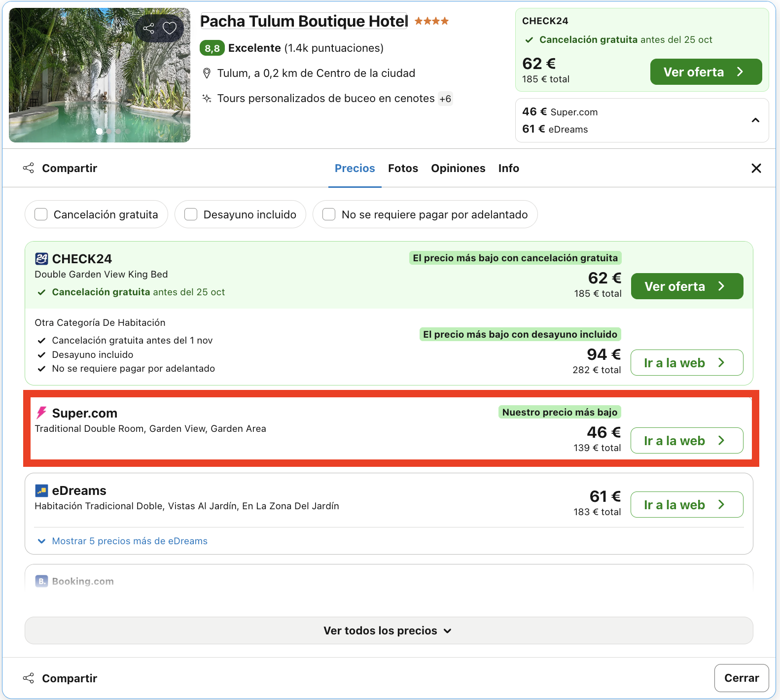
Task: Click the Cerrar button
Action: [x=742, y=678]
